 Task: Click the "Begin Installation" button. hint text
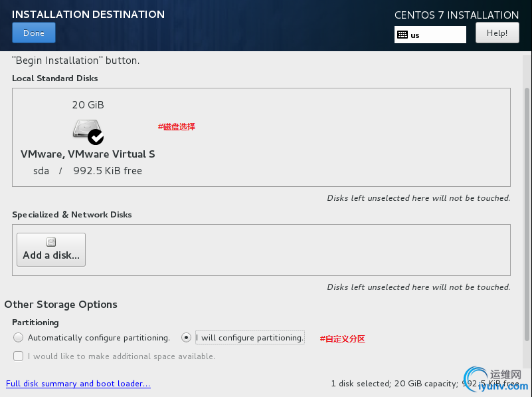point(76,61)
